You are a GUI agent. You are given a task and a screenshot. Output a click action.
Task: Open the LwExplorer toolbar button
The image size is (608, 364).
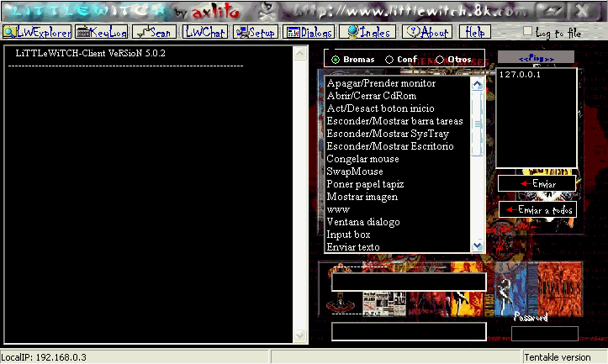pyautogui.click(x=36, y=32)
